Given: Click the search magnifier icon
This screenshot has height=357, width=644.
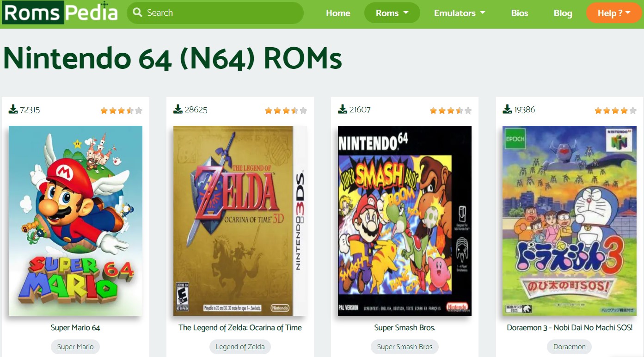Looking at the screenshot, I should [x=137, y=13].
